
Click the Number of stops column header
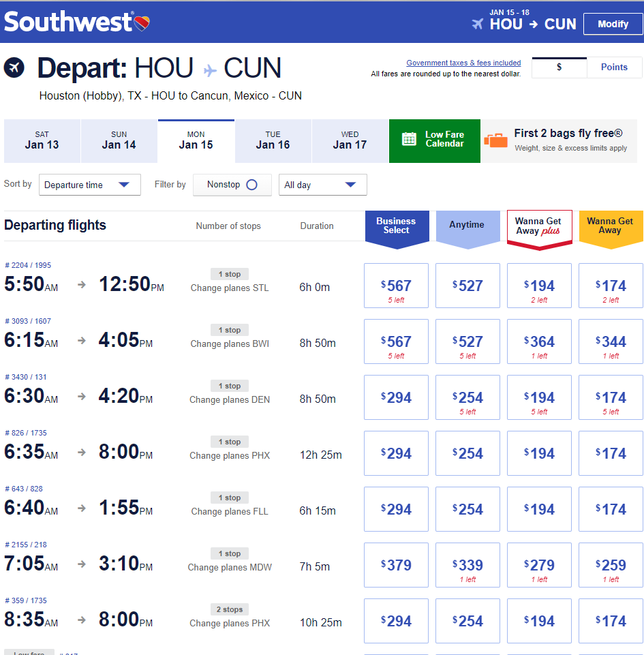[x=228, y=226]
